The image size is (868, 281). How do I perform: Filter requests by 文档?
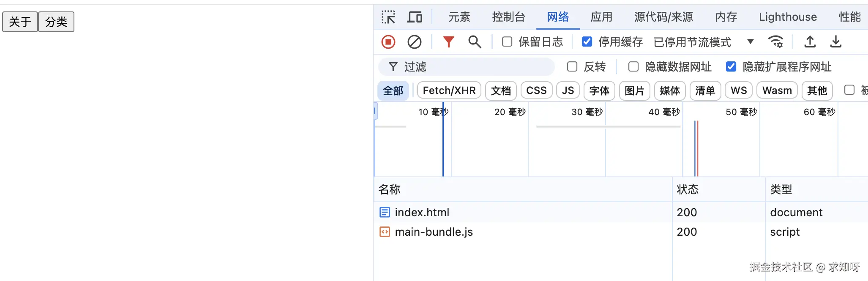click(x=501, y=91)
